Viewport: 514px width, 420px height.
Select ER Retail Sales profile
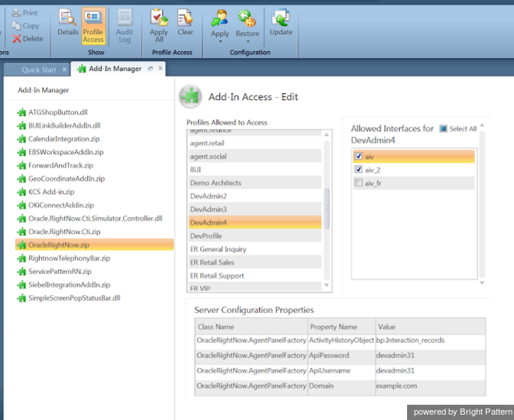(255, 262)
